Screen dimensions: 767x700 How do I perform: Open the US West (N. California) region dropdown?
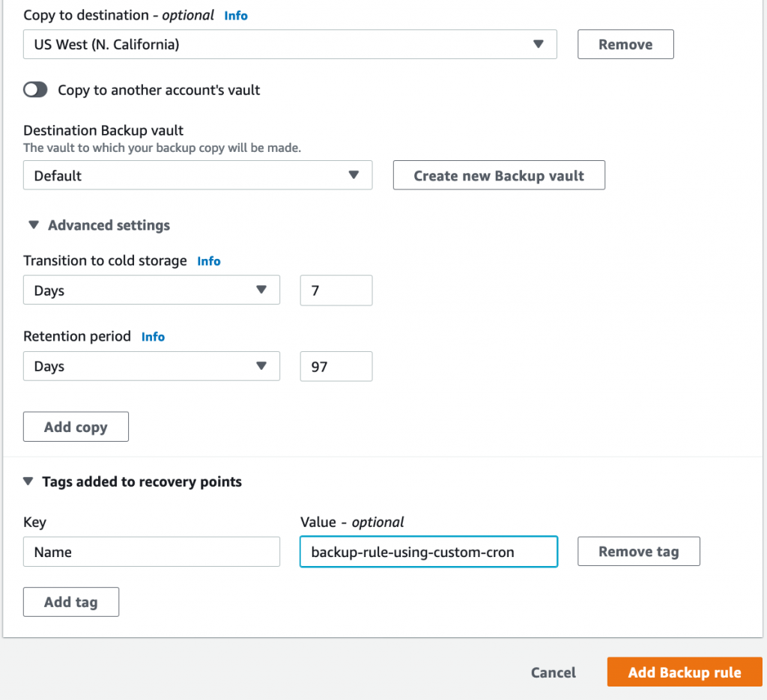290,44
